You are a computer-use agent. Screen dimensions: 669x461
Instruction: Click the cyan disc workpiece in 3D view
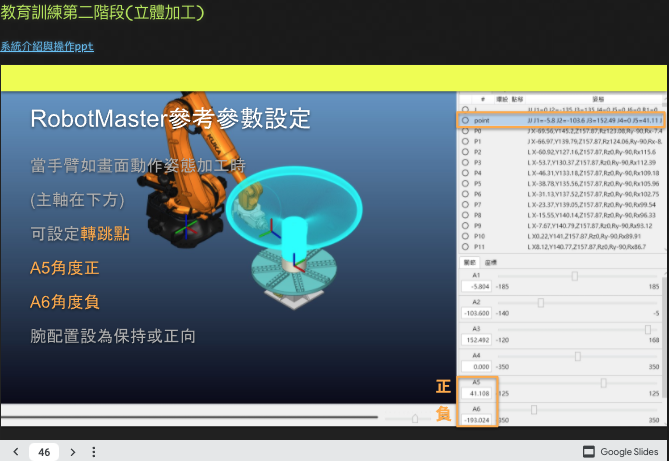(294, 207)
